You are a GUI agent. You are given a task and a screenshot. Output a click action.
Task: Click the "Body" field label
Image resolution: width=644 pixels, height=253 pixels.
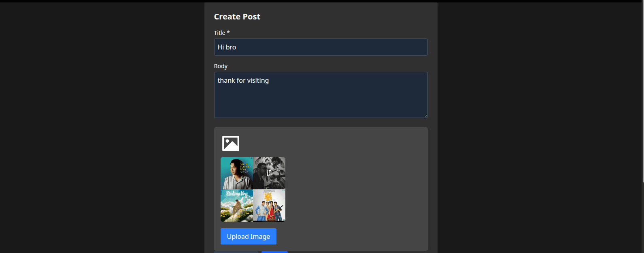[x=221, y=66]
